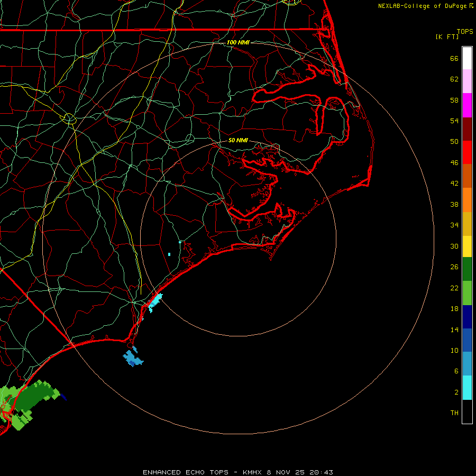Click the small cyan echo pixel inland
The height and width of the screenshot is (476, 476).
click(x=169, y=254)
